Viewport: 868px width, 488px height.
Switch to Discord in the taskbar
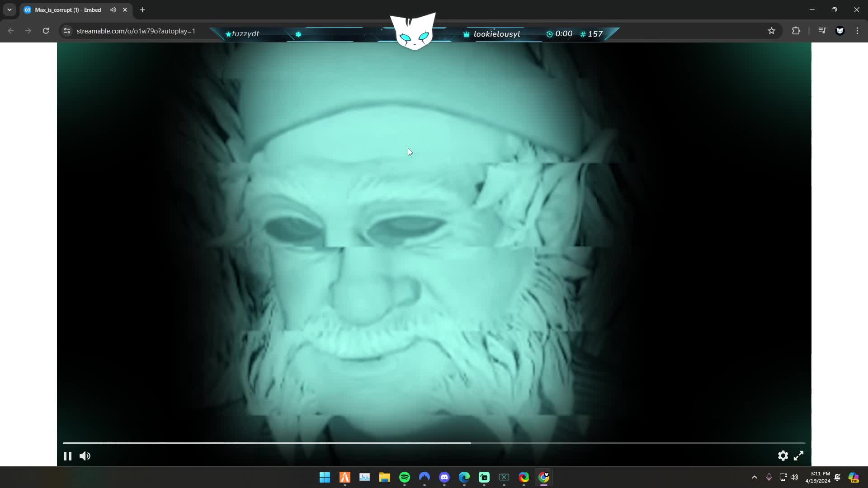(444, 477)
